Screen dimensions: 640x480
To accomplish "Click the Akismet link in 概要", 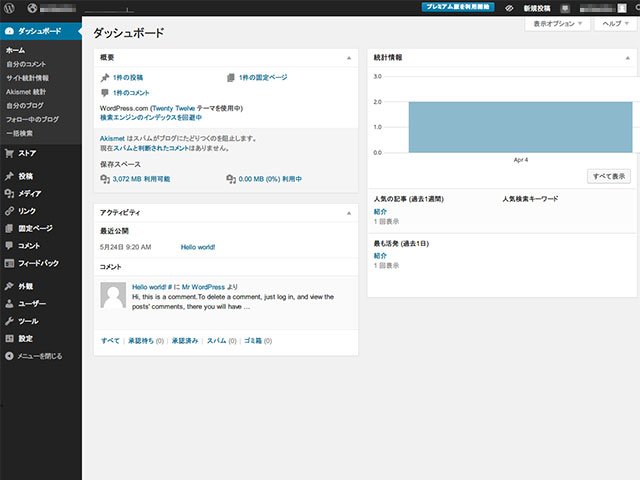I will [x=112, y=138].
